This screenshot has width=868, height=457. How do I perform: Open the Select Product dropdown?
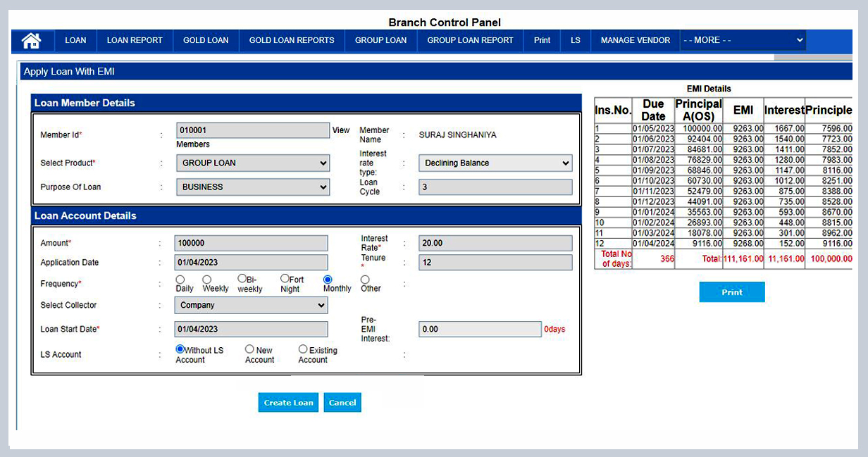tap(252, 163)
